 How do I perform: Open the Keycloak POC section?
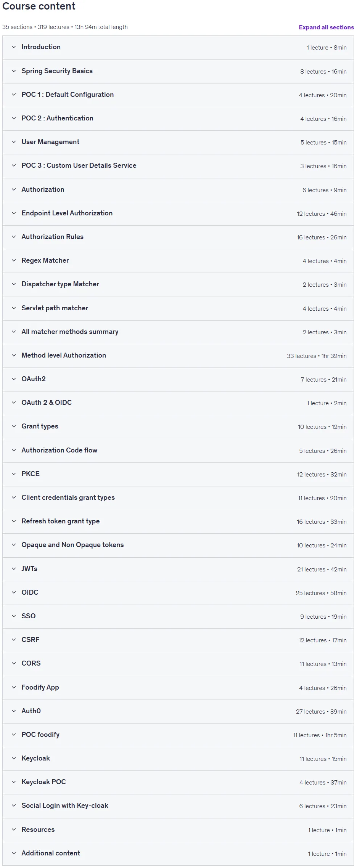[x=178, y=782]
